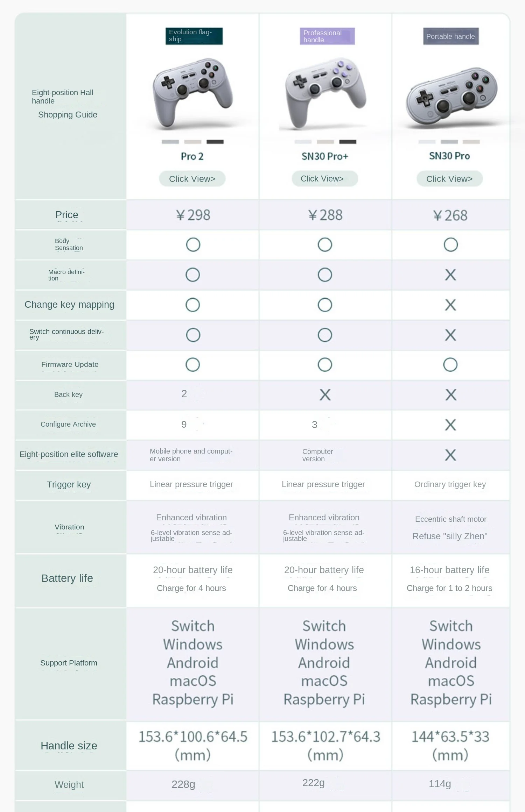This screenshot has height=812, width=525.
Task: Click the Professional handle badge
Action: [x=327, y=36]
